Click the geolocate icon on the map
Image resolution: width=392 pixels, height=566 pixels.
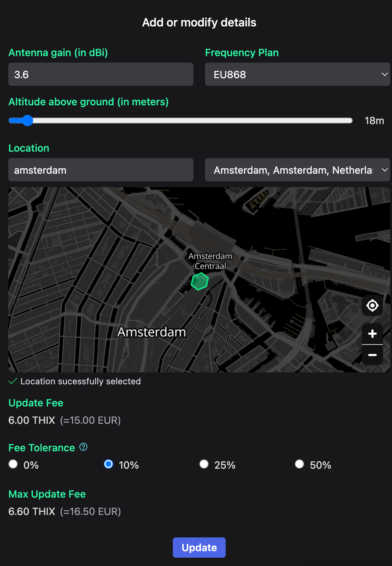372,305
